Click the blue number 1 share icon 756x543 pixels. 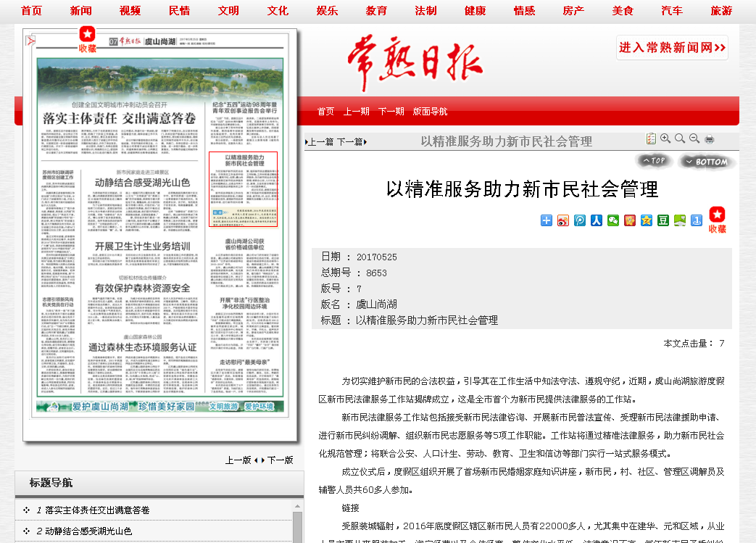(697, 220)
